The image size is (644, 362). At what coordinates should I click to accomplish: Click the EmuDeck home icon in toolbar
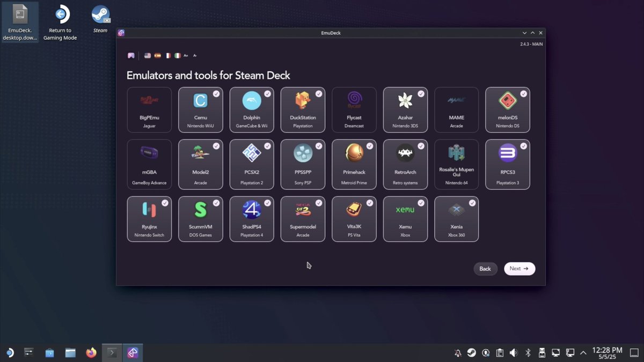[x=131, y=55]
